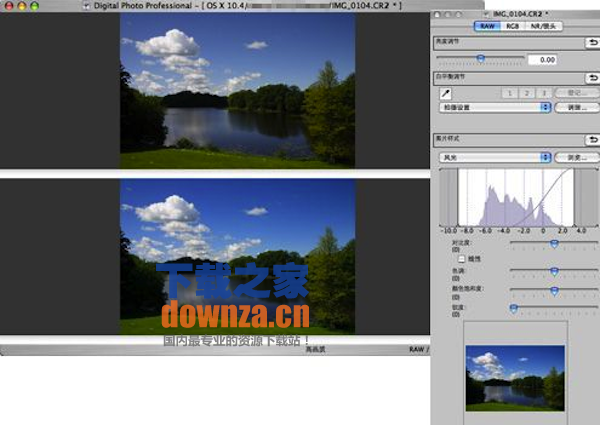Viewport: 600px width, 425px height.
Task: Switch to the RGB tab
Action: click(512, 26)
